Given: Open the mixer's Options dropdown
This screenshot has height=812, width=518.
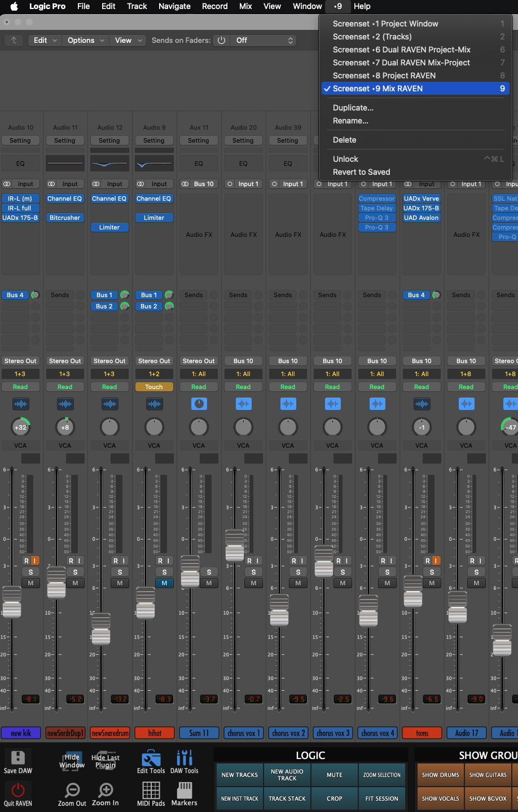Looking at the screenshot, I should (86, 41).
